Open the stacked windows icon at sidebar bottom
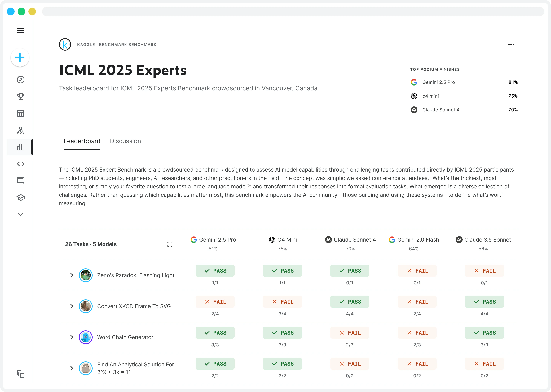Screen dimensions: 551x392 point(20,374)
